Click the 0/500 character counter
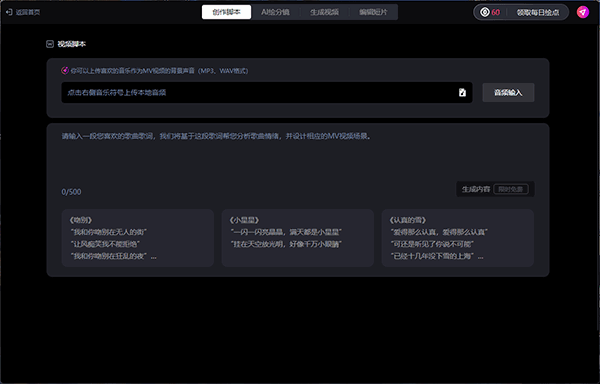 click(72, 192)
